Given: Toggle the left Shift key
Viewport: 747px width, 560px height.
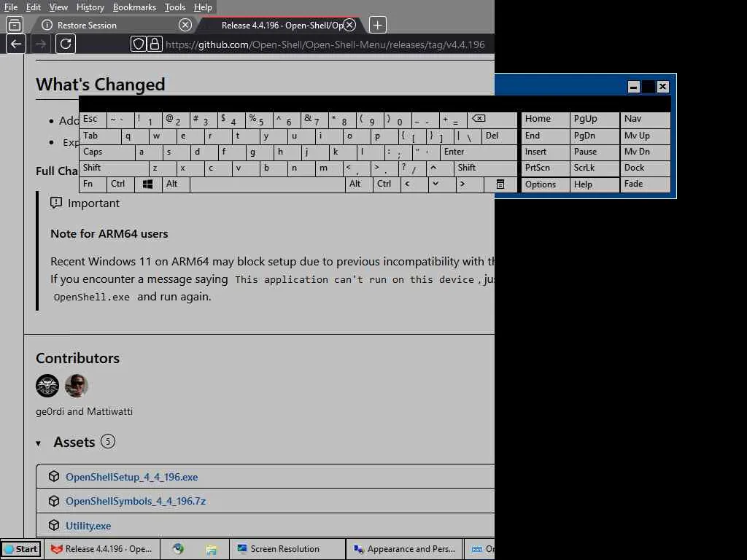Looking at the screenshot, I should tap(115, 168).
